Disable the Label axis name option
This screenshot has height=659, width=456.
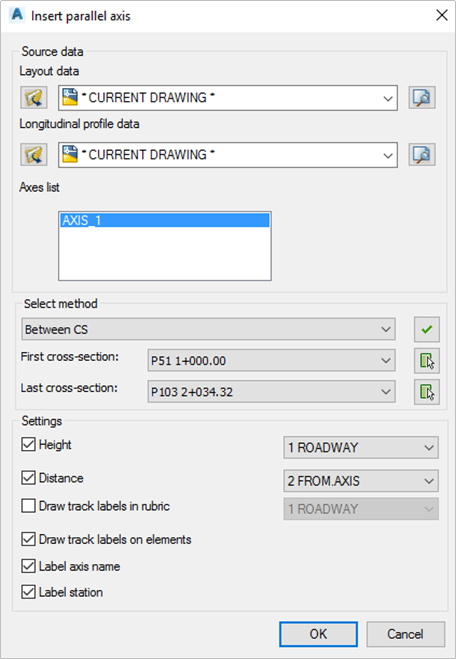tap(28, 566)
